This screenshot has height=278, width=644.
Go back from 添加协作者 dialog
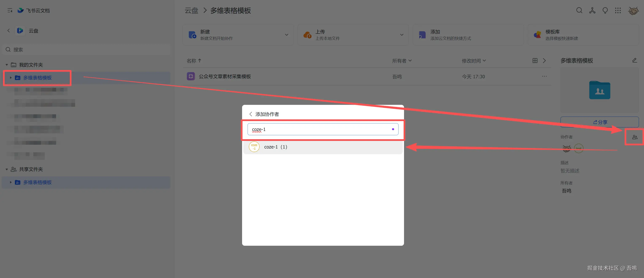[251, 114]
